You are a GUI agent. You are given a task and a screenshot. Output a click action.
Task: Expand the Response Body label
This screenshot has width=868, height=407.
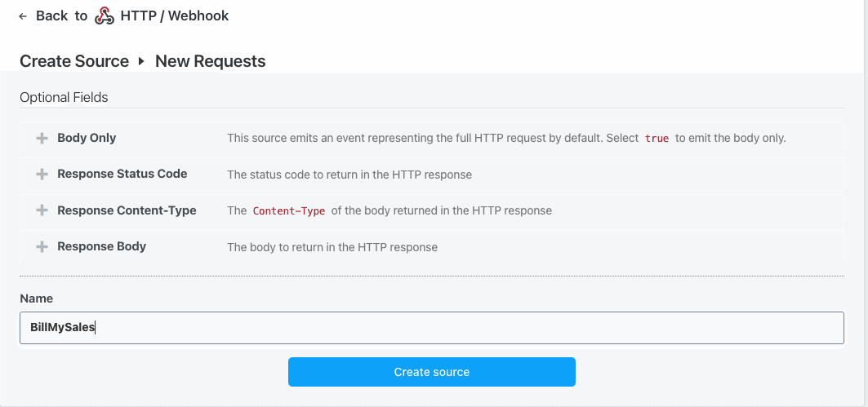[x=101, y=246]
